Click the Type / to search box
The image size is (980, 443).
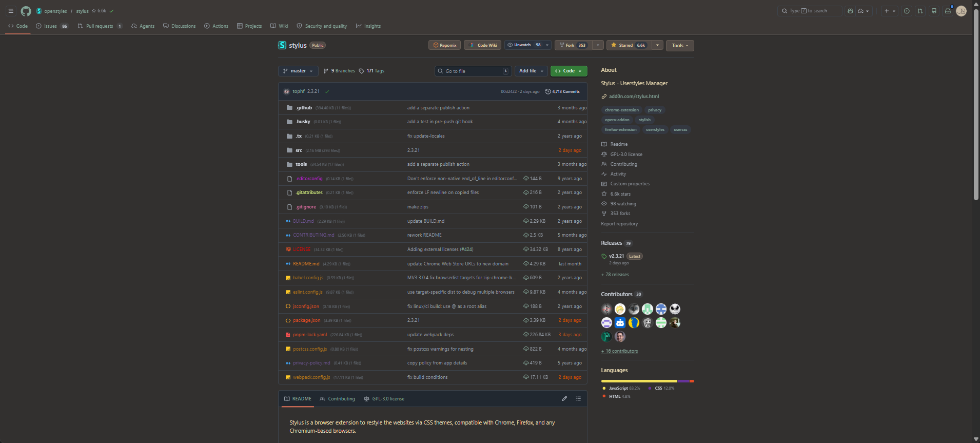[810, 11]
